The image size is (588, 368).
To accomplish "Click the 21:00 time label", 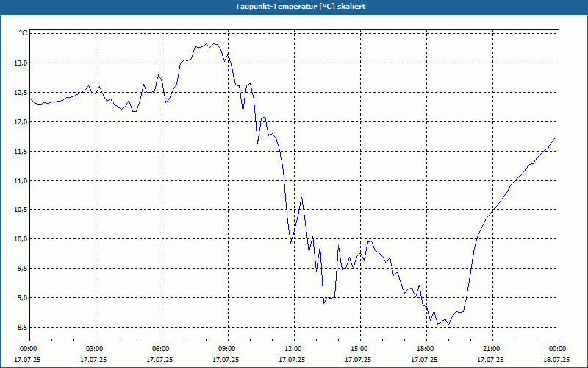I will [492, 349].
